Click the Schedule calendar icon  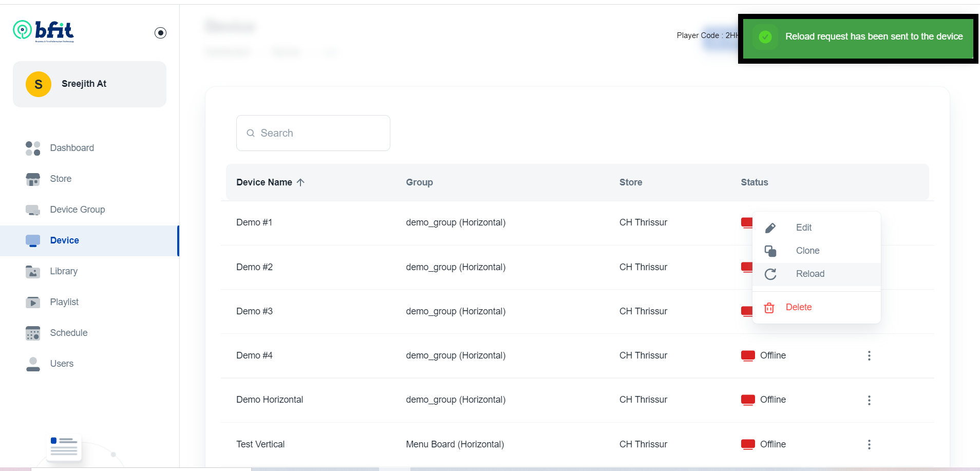(x=33, y=333)
